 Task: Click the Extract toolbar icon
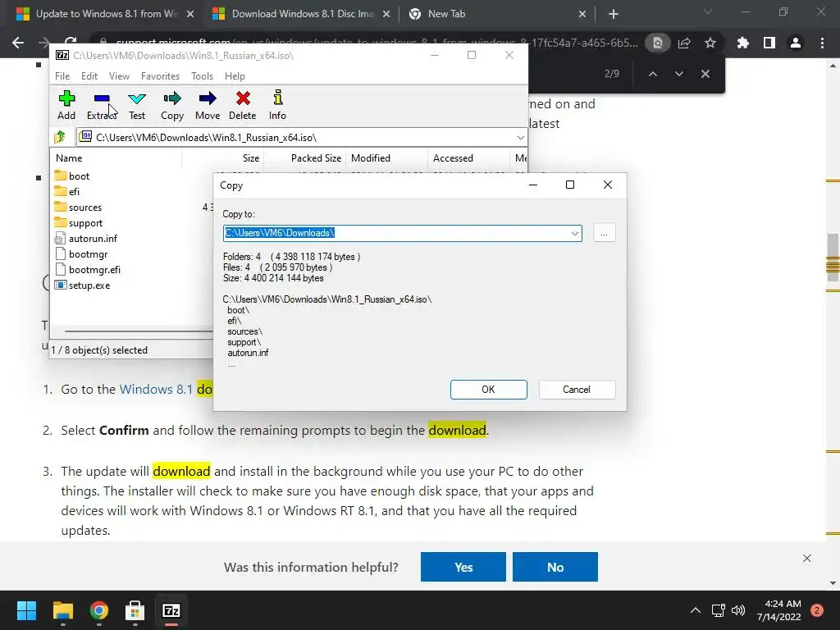coord(101,105)
